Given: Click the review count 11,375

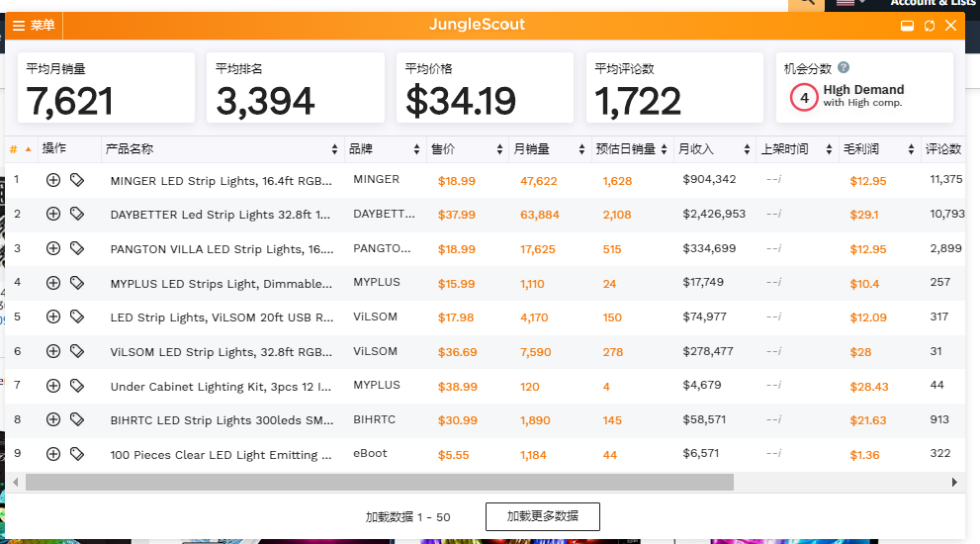Looking at the screenshot, I should [946, 179].
